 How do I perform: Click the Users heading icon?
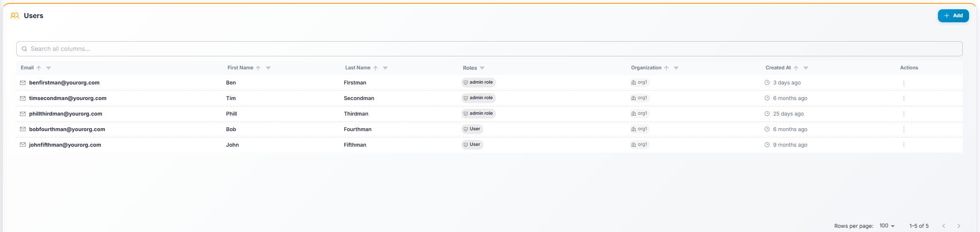coord(15,16)
